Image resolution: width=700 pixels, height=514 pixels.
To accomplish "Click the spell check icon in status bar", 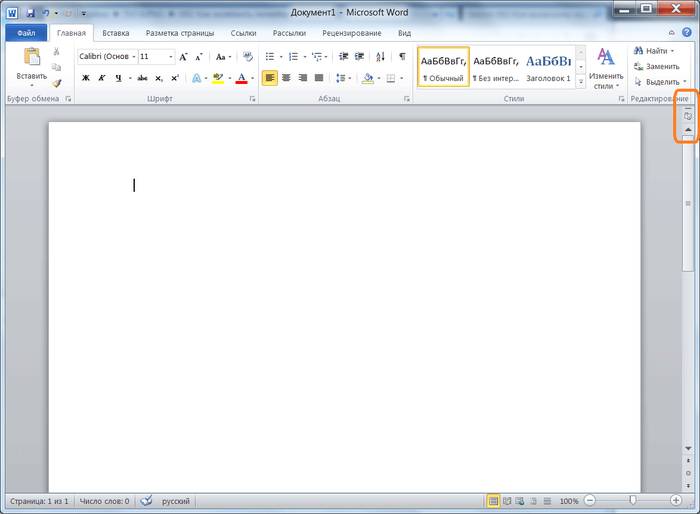I will 146,500.
